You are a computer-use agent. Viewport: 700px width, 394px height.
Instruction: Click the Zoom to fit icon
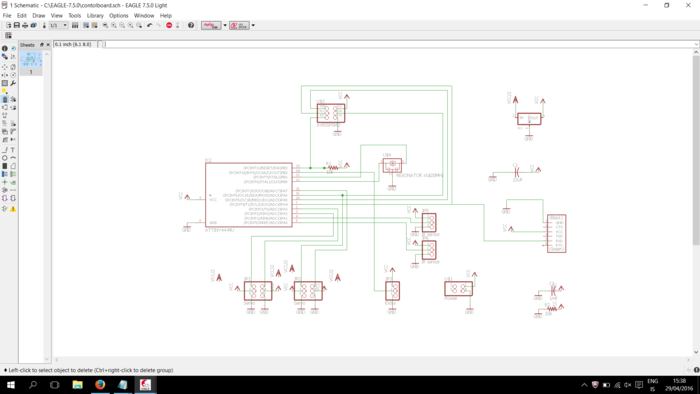(105, 25)
